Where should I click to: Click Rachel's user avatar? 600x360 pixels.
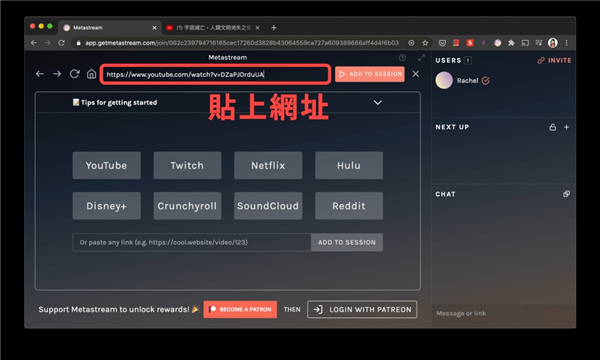click(x=444, y=80)
